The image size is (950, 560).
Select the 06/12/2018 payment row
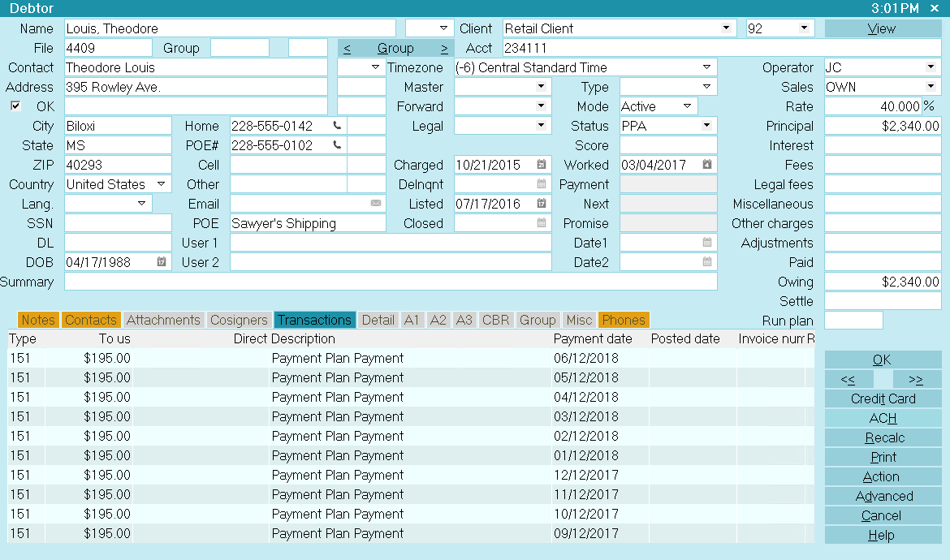click(411, 358)
